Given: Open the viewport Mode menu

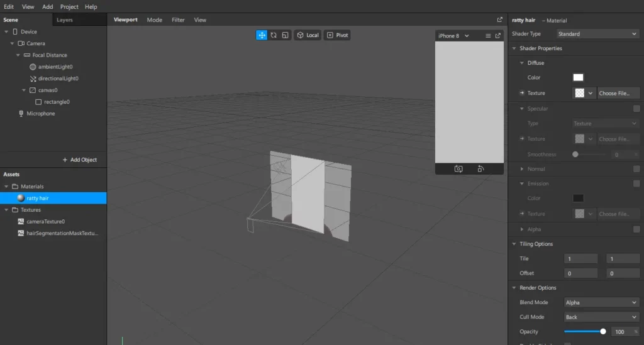Looking at the screenshot, I should click(x=155, y=19).
